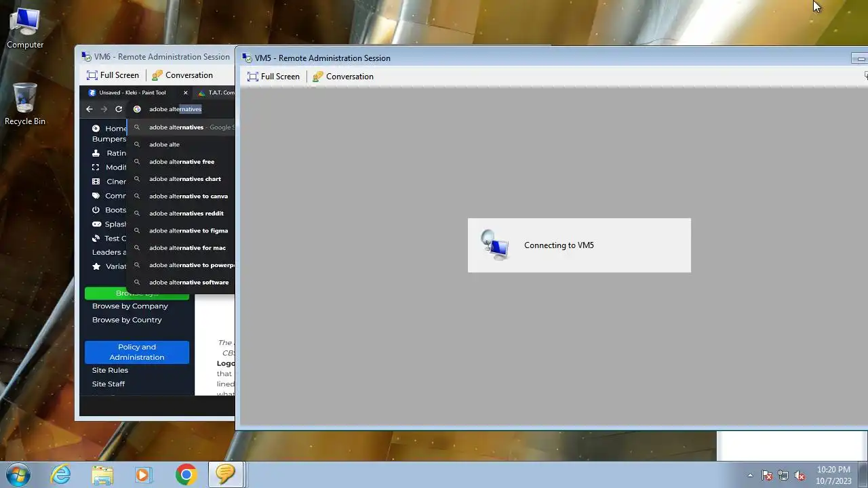Click the yellow chat app taskbar icon
This screenshot has height=488, width=868.
tap(226, 474)
